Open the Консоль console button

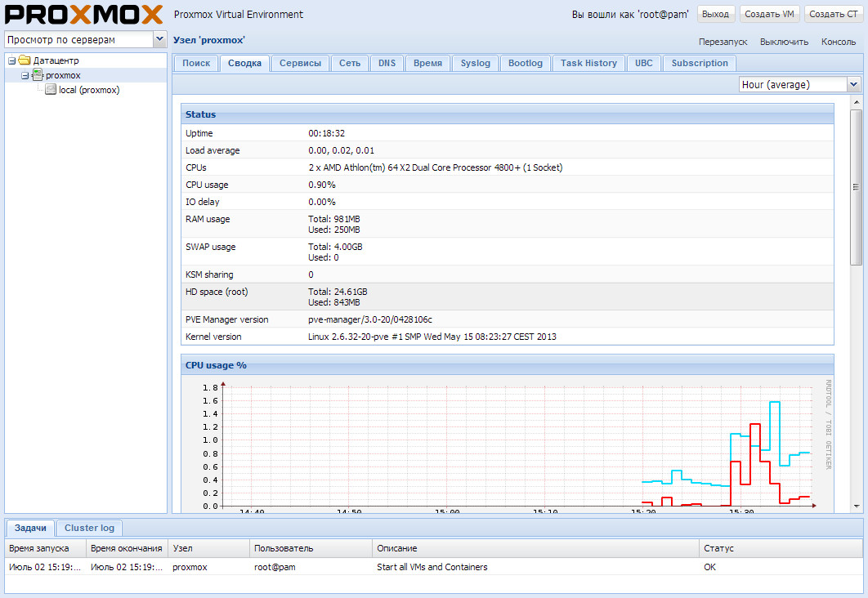click(838, 42)
